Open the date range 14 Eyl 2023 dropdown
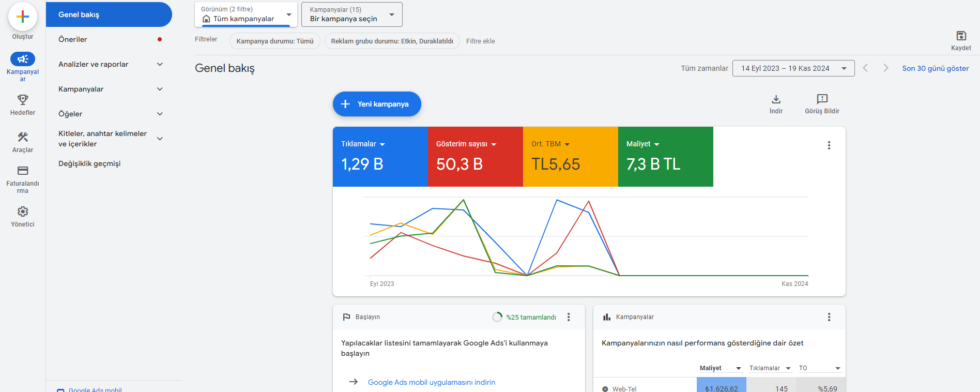980x392 pixels. click(793, 68)
